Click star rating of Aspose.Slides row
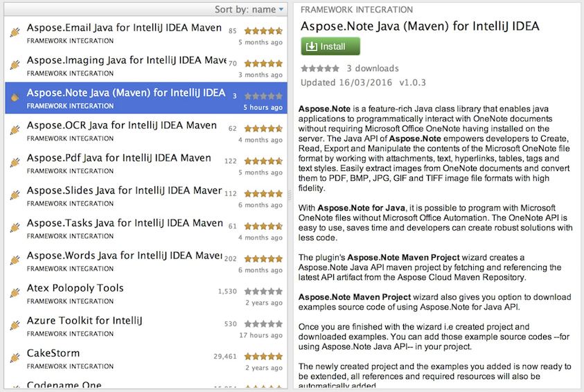Image resolution: width=584 pixels, height=392 pixels. (263, 194)
